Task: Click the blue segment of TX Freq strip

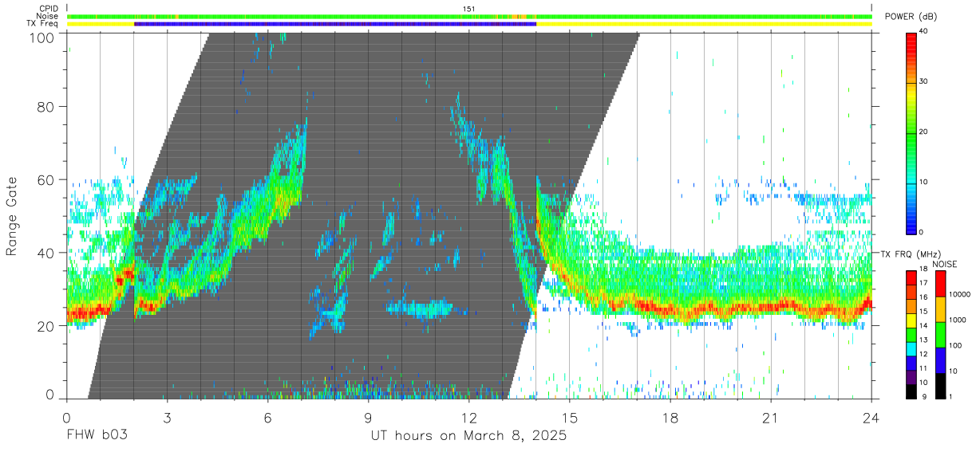Action: point(335,24)
